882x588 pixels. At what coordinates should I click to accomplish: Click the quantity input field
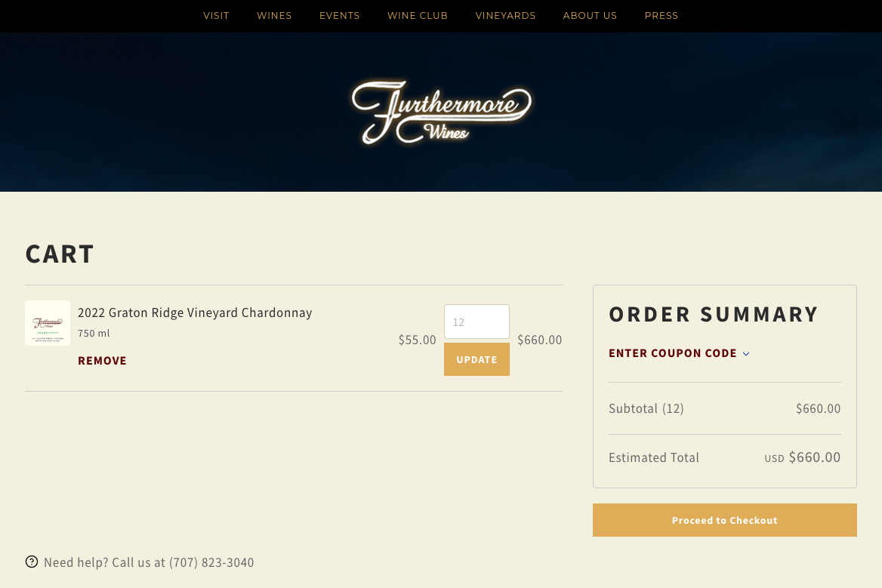coord(476,322)
